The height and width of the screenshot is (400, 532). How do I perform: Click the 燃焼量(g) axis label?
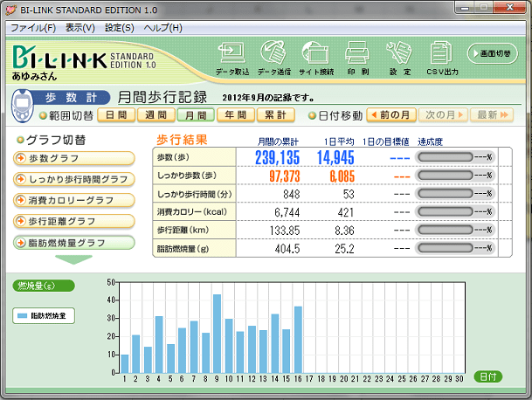coord(44,286)
